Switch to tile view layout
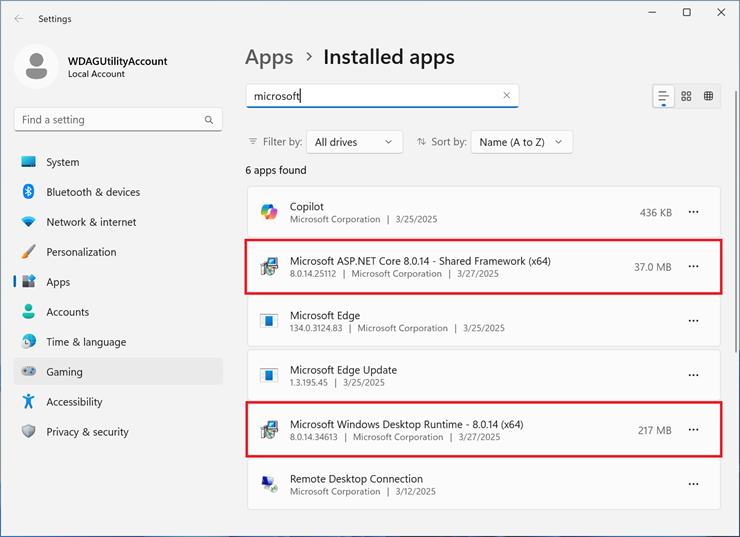Image resolution: width=740 pixels, height=537 pixels. click(708, 96)
